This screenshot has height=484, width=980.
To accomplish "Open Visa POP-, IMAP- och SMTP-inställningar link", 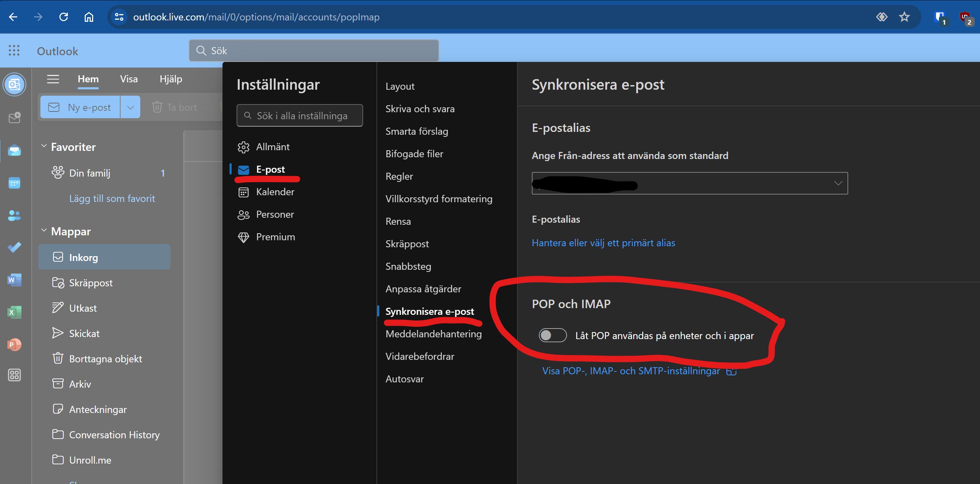I will [x=631, y=371].
